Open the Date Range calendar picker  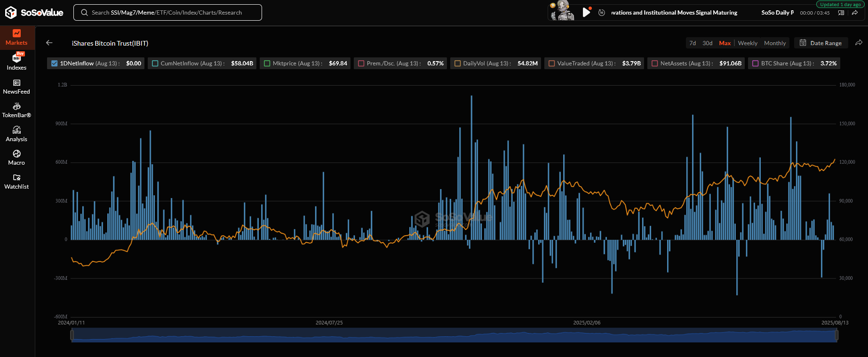point(821,43)
